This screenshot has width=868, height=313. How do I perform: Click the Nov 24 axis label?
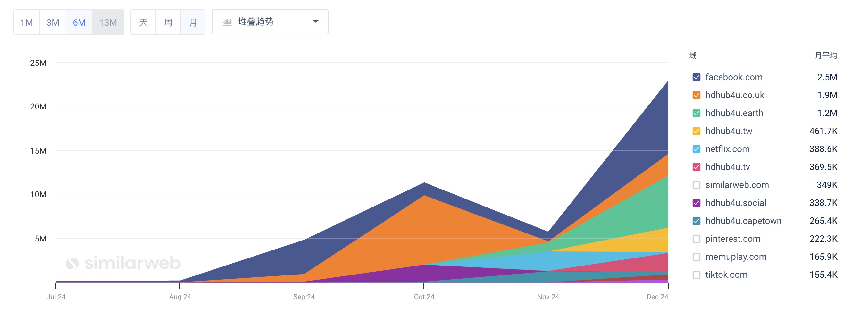[x=548, y=297]
